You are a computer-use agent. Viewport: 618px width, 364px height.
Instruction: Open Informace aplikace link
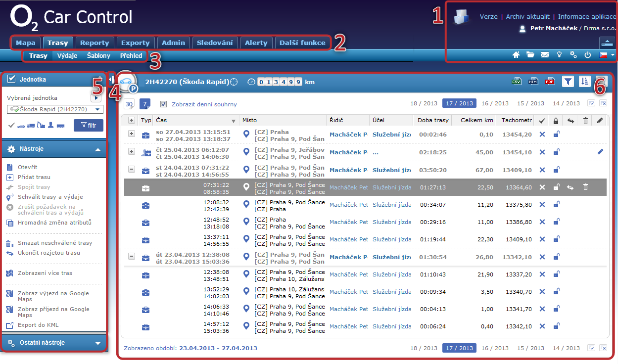coord(587,17)
